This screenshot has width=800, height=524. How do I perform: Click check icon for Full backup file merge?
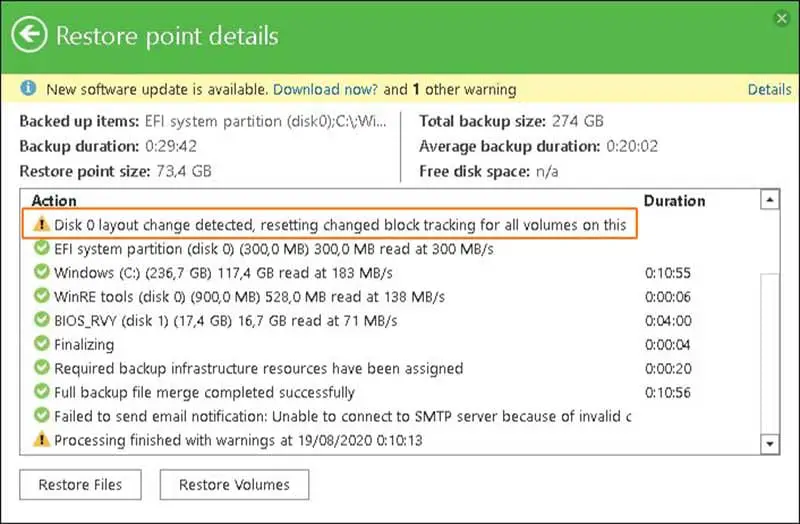click(41, 391)
